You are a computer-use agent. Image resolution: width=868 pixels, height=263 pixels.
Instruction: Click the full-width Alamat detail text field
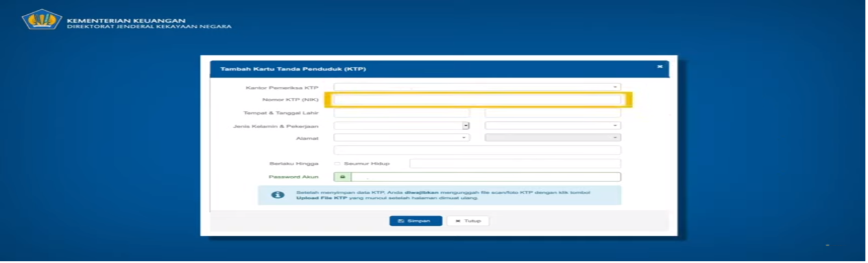pyautogui.click(x=477, y=150)
